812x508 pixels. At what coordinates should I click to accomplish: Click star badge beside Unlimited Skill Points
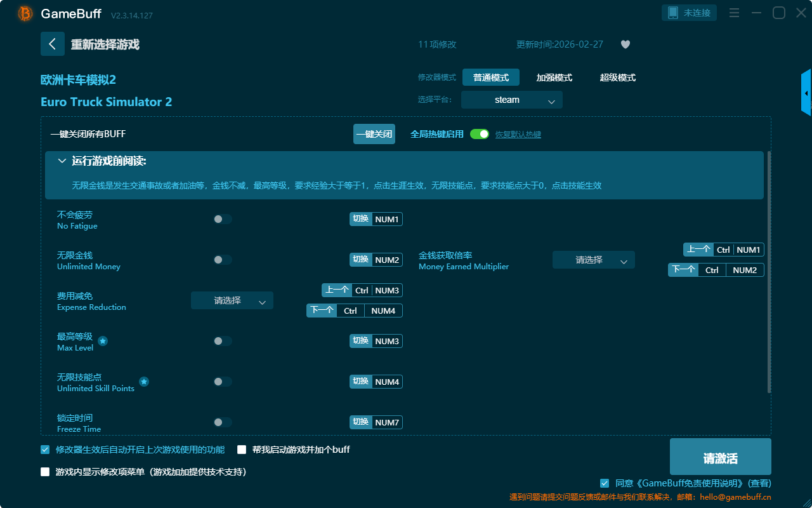click(x=144, y=382)
